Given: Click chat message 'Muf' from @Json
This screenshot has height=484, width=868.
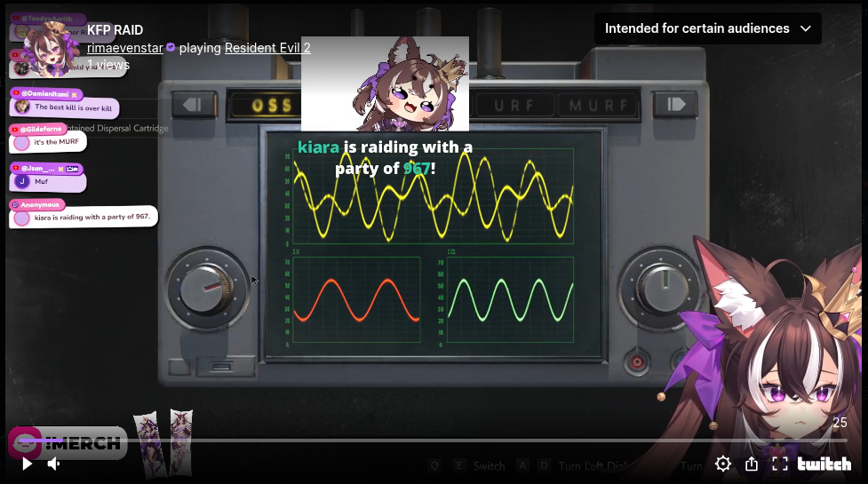Looking at the screenshot, I should pyautogui.click(x=48, y=182).
